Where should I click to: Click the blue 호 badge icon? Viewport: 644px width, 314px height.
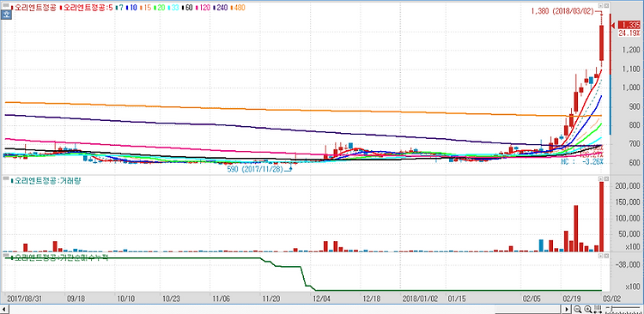coord(6,15)
